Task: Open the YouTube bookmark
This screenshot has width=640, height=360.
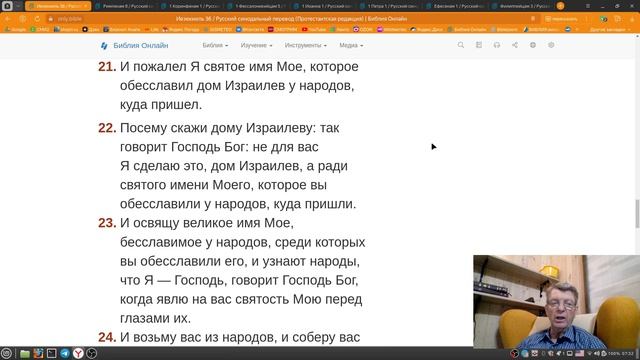Action: click(x=314, y=29)
